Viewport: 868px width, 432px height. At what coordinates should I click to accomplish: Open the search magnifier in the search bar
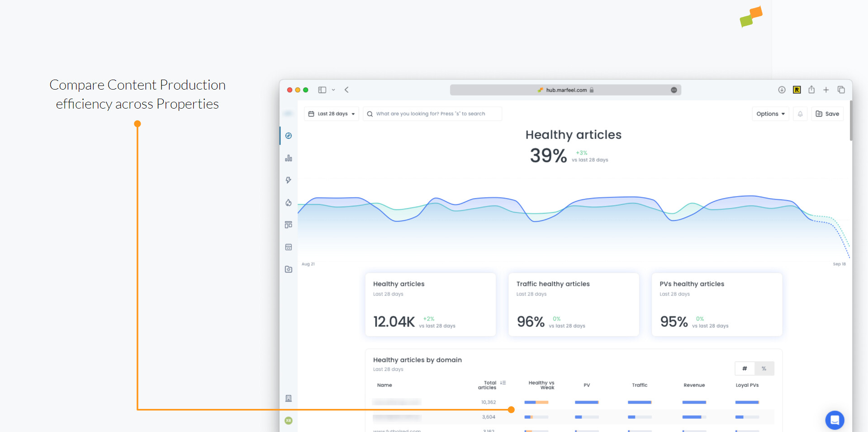pyautogui.click(x=369, y=114)
